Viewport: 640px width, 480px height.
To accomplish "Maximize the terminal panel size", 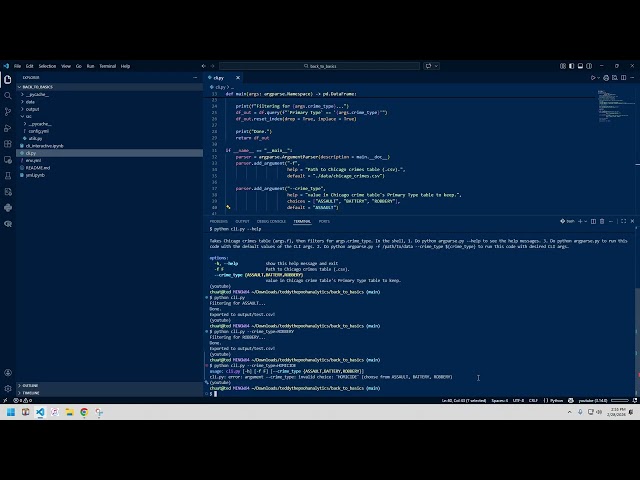I will [x=623, y=221].
